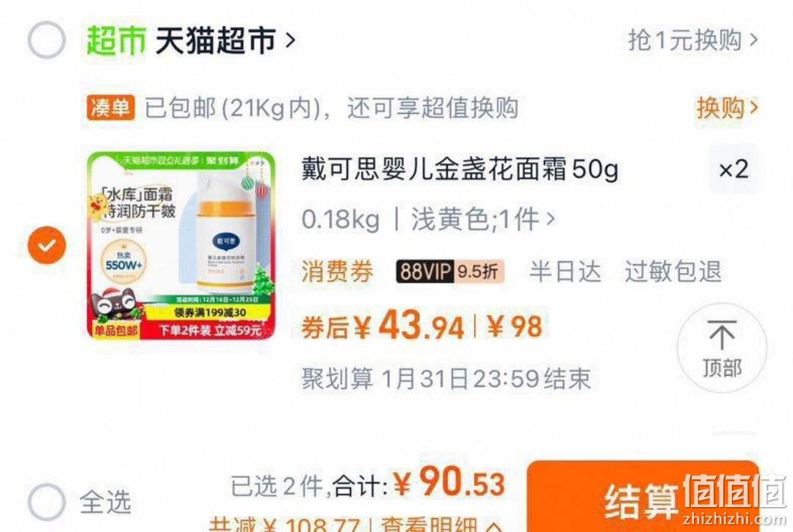
Task: Tap the 顶部 back-to-top arrow icon
Action: (722, 348)
